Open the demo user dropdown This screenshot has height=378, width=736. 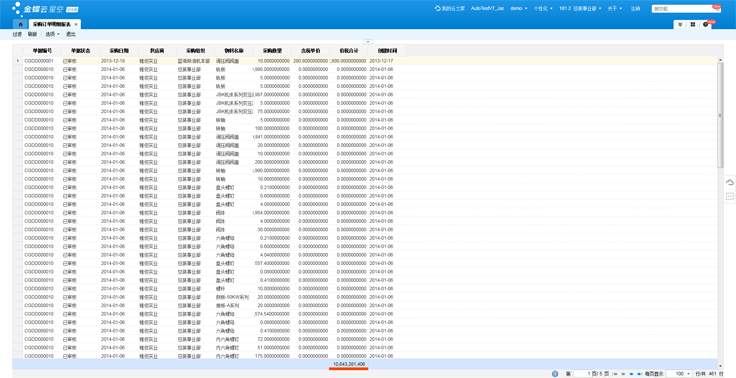click(519, 8)
